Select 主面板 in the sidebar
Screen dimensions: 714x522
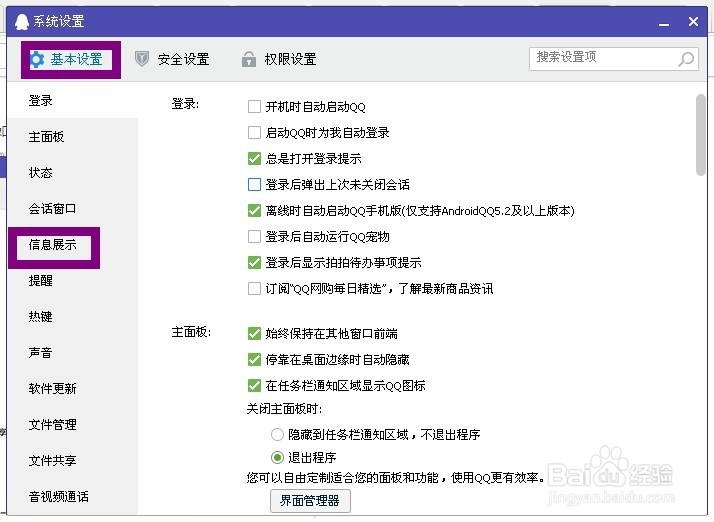pyautogui.click(x=72, y=137)
